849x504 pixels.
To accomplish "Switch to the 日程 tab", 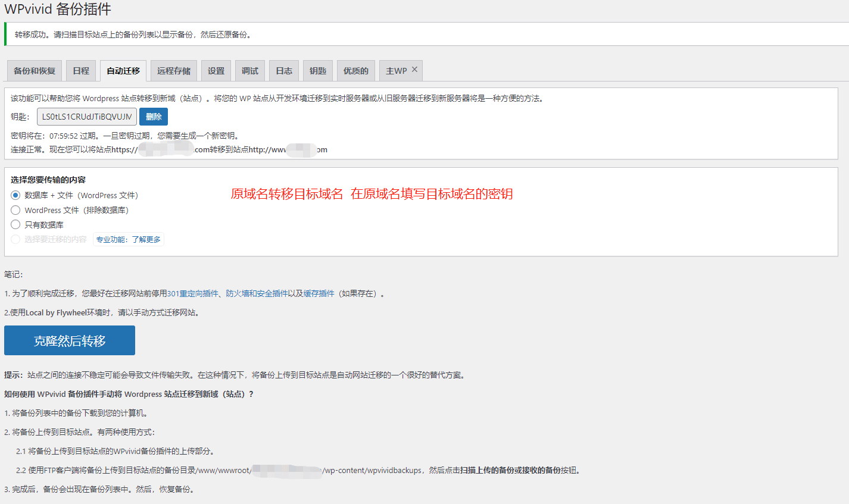I will tap(81, 71).
